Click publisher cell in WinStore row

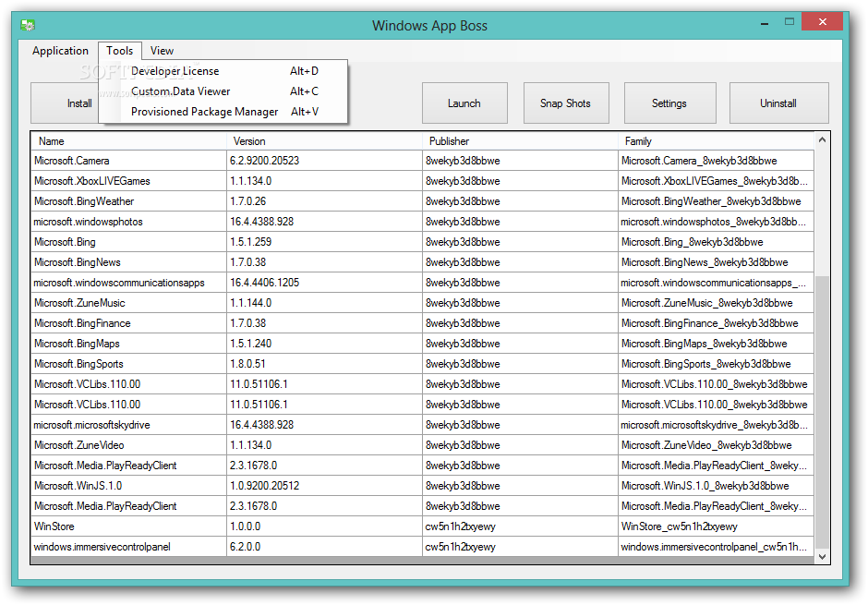[520, 526]
